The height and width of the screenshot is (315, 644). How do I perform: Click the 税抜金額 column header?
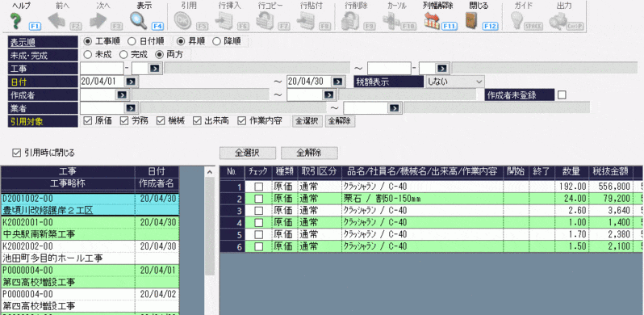click(x=610, y=172)
